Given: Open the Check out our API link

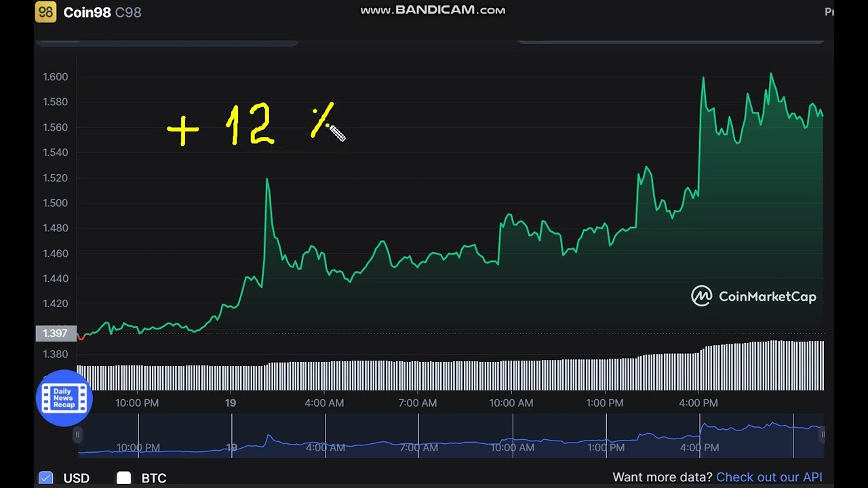Looking at the screenshot, I should (x=769, y=477).
